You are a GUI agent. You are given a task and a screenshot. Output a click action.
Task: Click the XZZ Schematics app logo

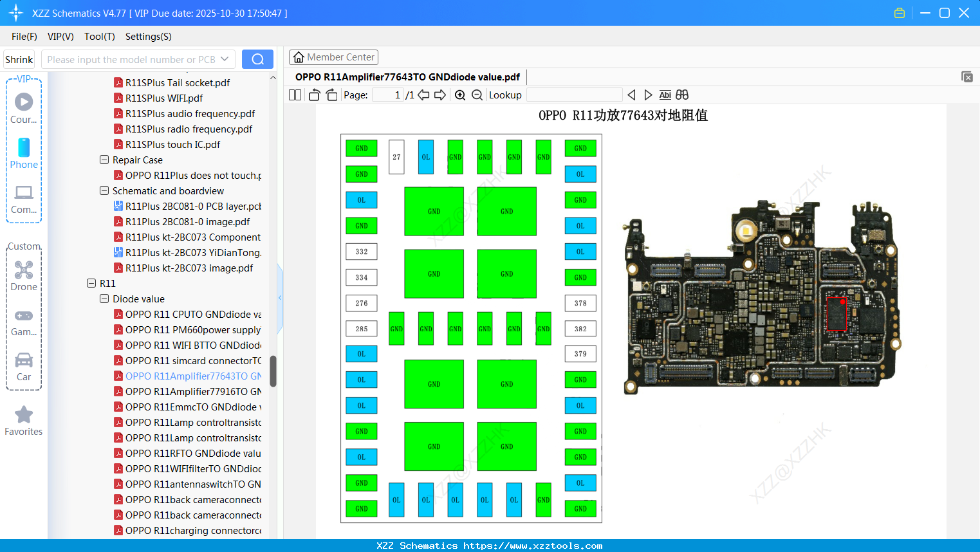click(16, 13)
